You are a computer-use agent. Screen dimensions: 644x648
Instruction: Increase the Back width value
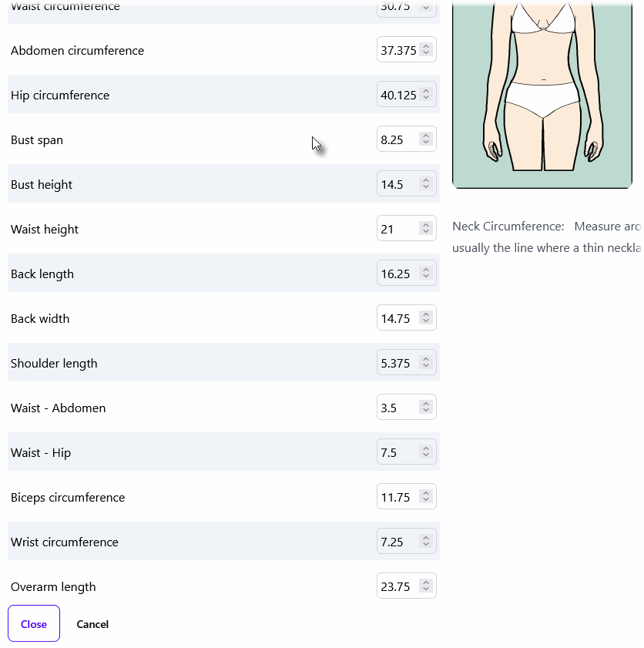click(x=426, y=314)
